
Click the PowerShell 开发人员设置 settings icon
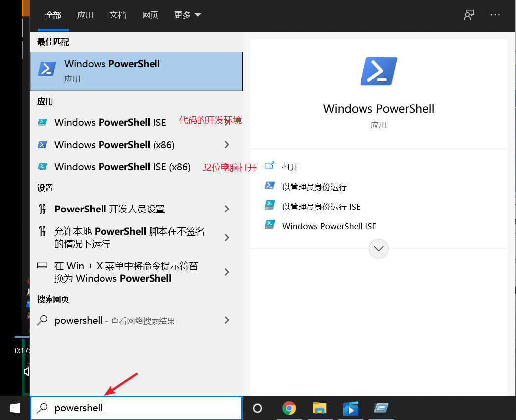(x=42, y=209)
